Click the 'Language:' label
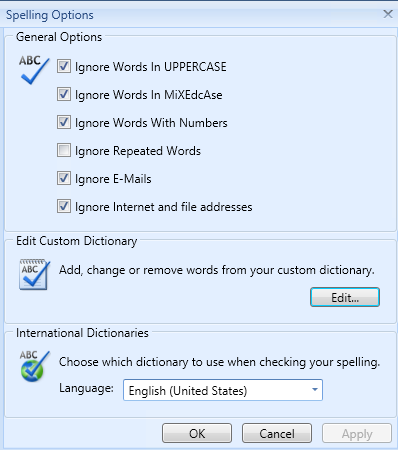This screenshot has width=398, height=450. [86, 389]
